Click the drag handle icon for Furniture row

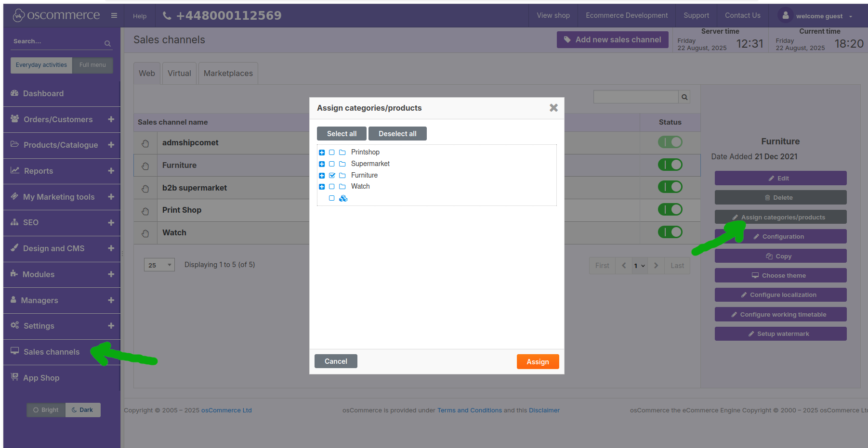pos(145,166)
